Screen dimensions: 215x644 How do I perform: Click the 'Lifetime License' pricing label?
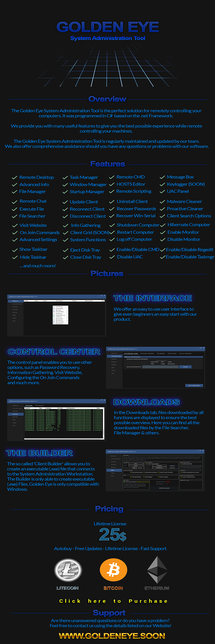tap(110, 524)
